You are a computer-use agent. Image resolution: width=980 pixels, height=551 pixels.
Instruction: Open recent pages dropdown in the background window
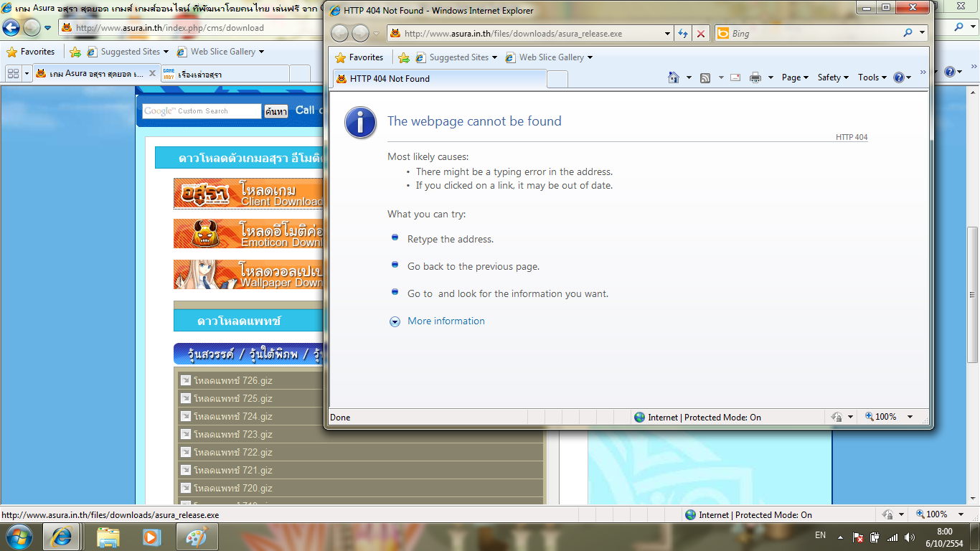coord(48,28)
